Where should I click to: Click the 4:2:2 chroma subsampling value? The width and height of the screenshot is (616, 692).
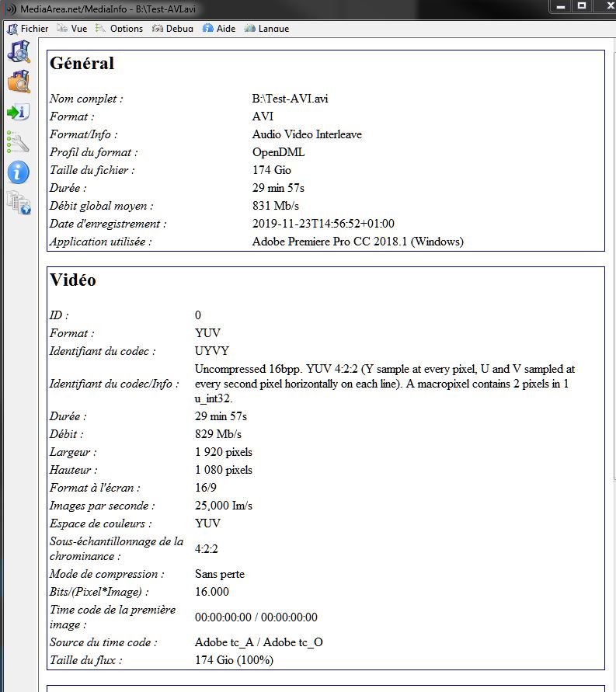pyautogui.click(x=206, y=549)
